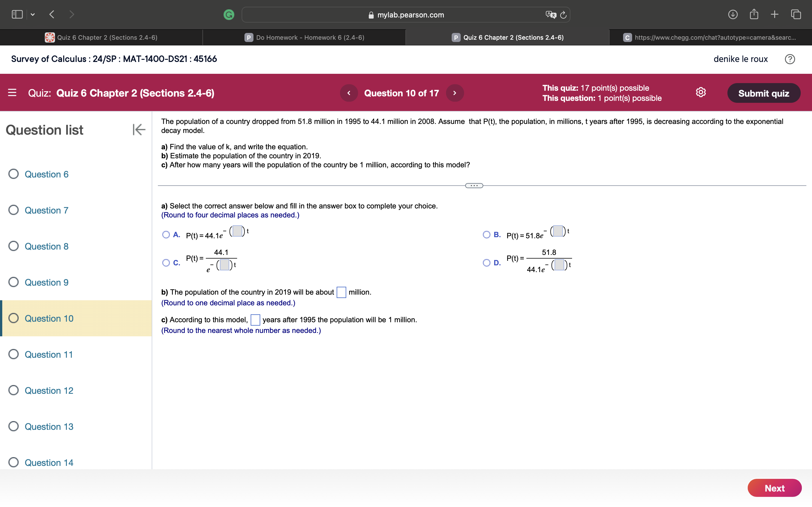Switch to the Do Homework - Homework 6 tab
Image resolution: width=812 pixels, height=507 pixels.
click(304, 37)
